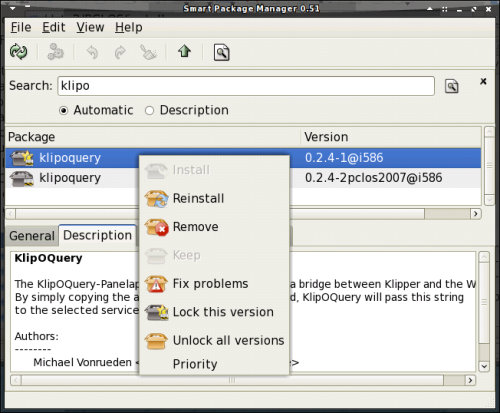Click version 0.2.4-2pclos2007@i586 cell
The image size is (500, 413).
coord(373,178)
